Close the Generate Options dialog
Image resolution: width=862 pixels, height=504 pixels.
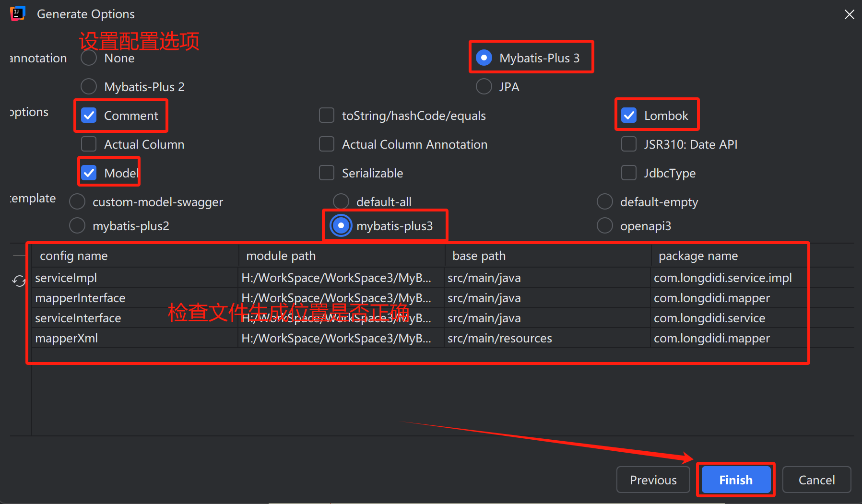click(x=849, y=14)
